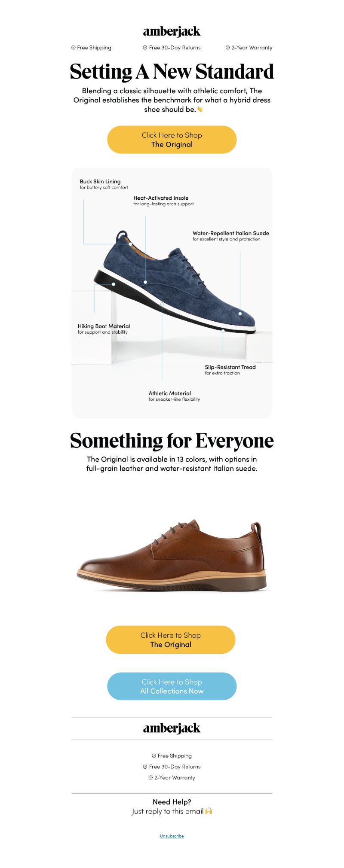Click the Heat-Activated Insole marker dot
The image size is (344, 868).
[145, 282]
